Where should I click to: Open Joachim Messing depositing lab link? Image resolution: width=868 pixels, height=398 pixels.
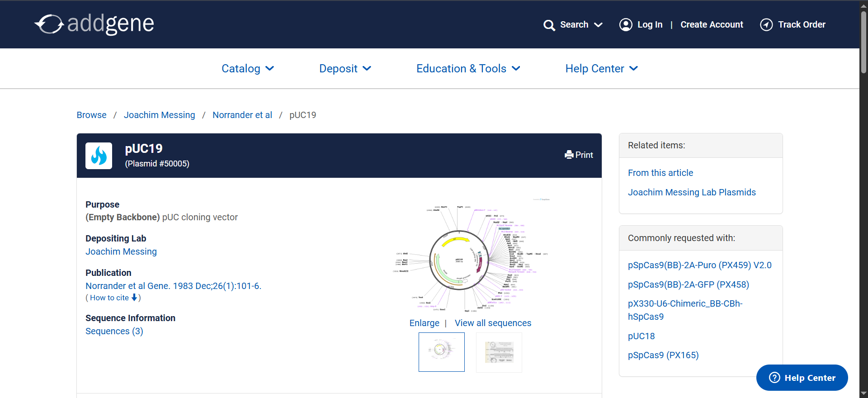coord(121,251)
